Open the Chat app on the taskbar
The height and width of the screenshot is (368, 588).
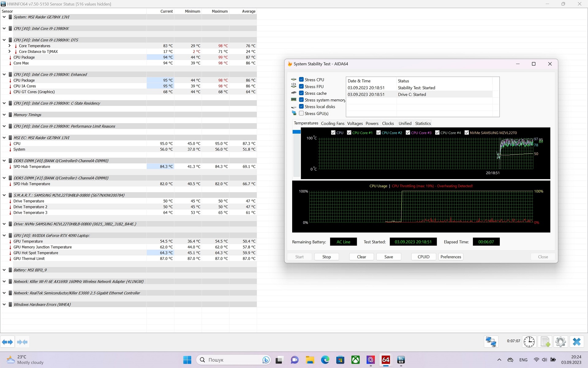point(295,360)
